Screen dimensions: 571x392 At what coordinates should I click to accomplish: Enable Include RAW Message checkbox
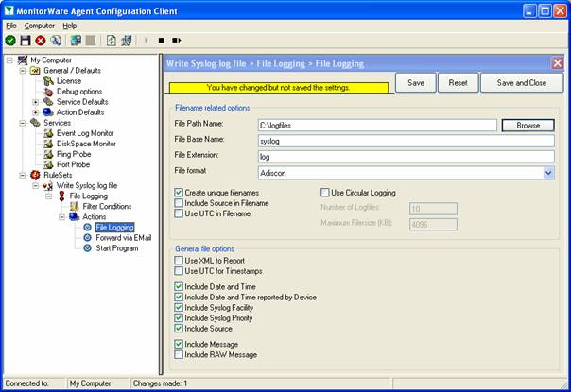point(179,354)
